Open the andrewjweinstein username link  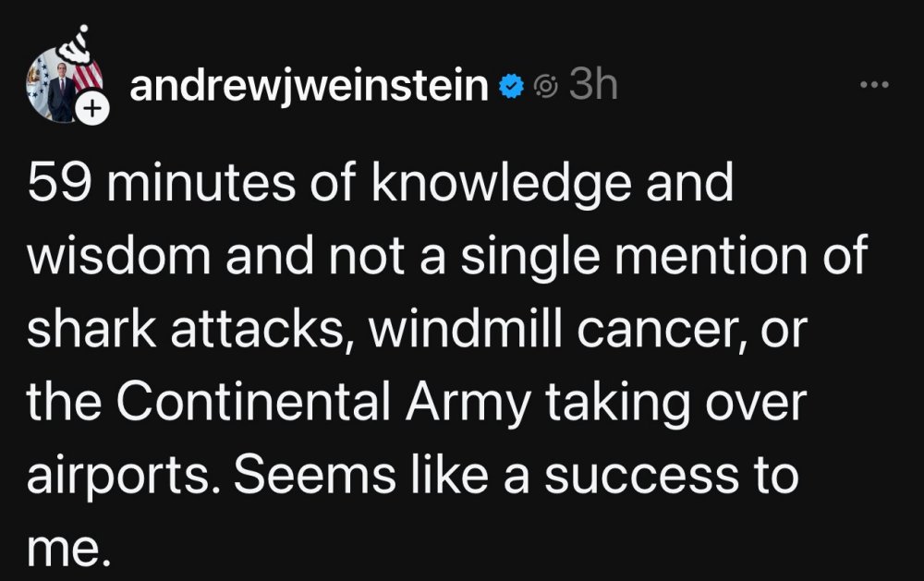point(309,86)
